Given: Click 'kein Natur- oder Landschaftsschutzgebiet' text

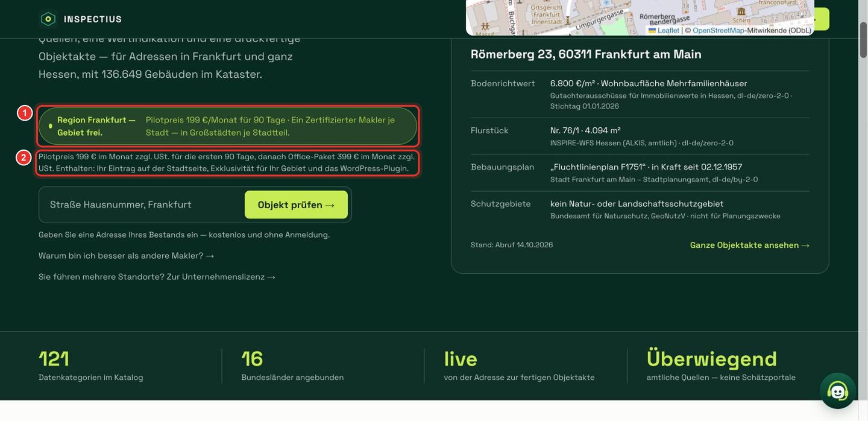Looking at the screenshot, I should tap(637, 204).
